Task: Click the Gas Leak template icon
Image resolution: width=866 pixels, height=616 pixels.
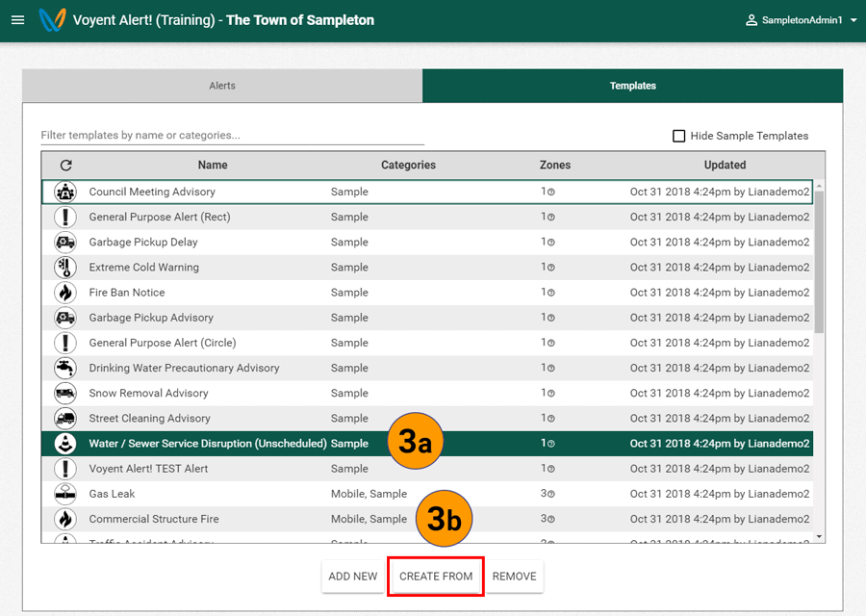Action: click(65, 494)
